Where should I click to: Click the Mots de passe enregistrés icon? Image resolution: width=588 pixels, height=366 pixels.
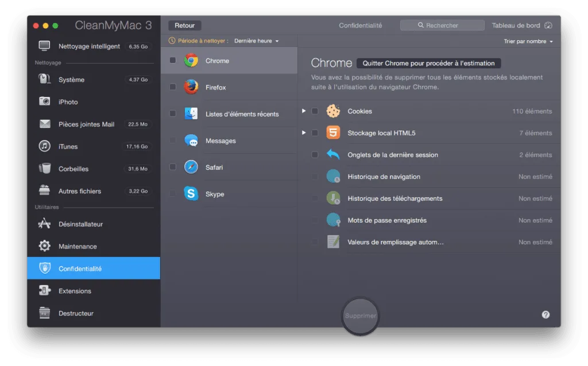[333, 220]
